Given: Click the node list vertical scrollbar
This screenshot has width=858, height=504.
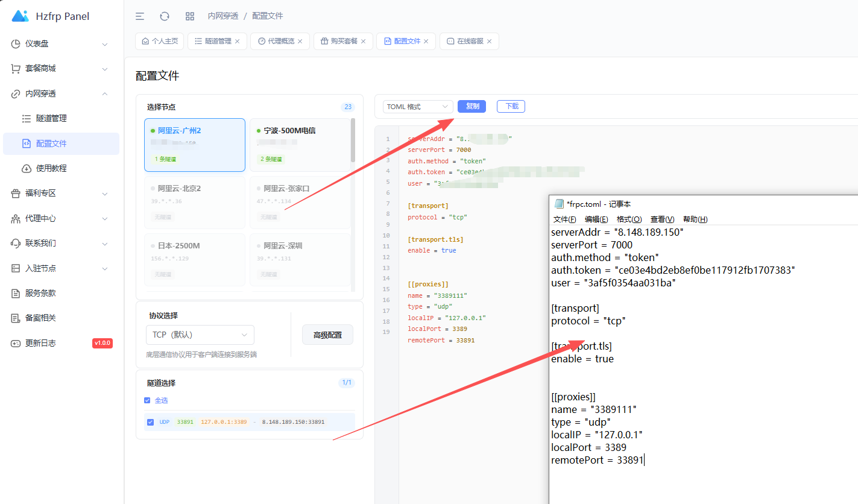Looking at the screenshot, I should [x=353, y=140].
